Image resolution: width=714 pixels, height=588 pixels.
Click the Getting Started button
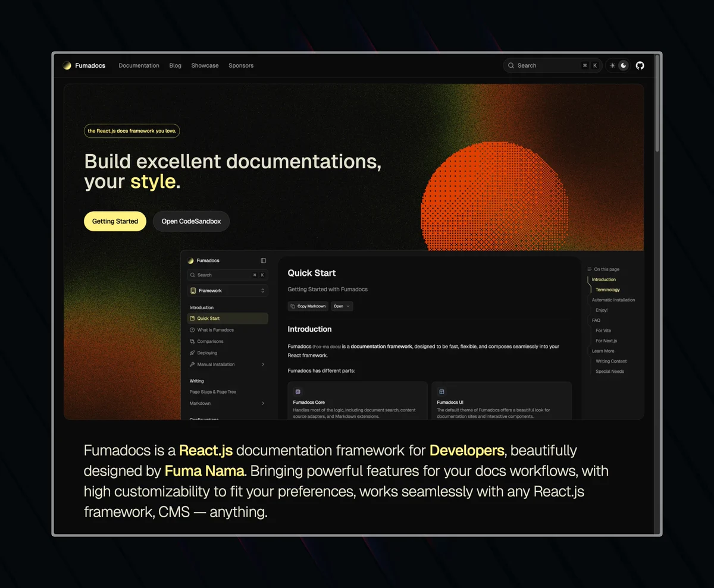[115, 221]
